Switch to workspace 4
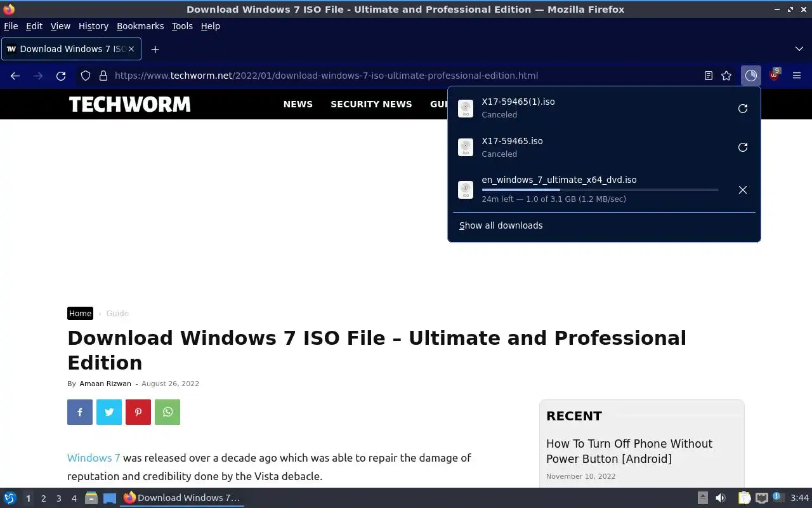 click(74, 498)
